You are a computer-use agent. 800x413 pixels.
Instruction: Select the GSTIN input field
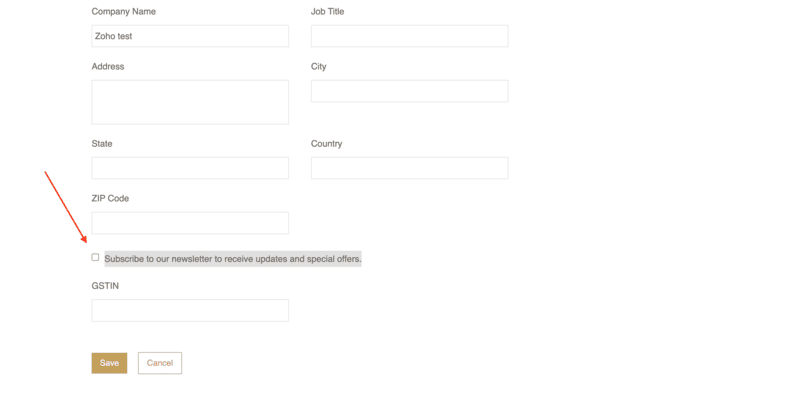point(190,310)
